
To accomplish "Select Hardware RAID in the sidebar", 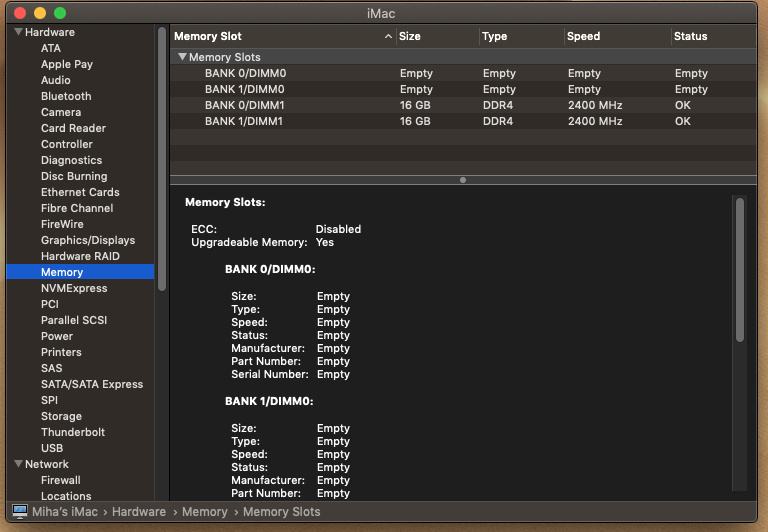I will click(x=80, y=256).
